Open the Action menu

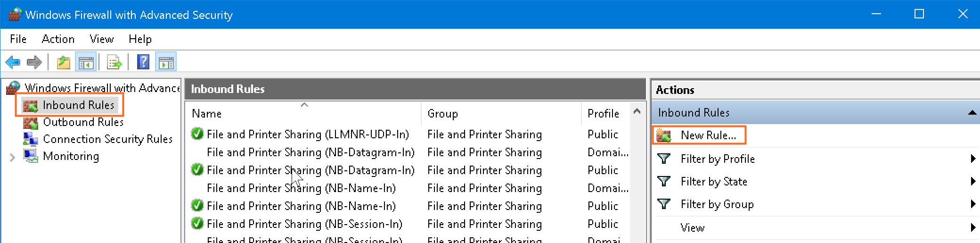58,39
